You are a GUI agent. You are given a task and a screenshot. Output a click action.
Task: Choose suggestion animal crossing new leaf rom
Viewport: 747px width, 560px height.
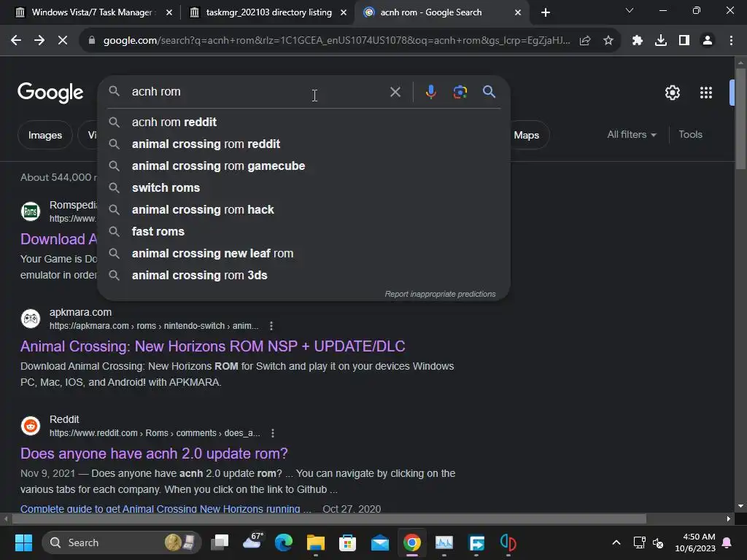point(304,254)
